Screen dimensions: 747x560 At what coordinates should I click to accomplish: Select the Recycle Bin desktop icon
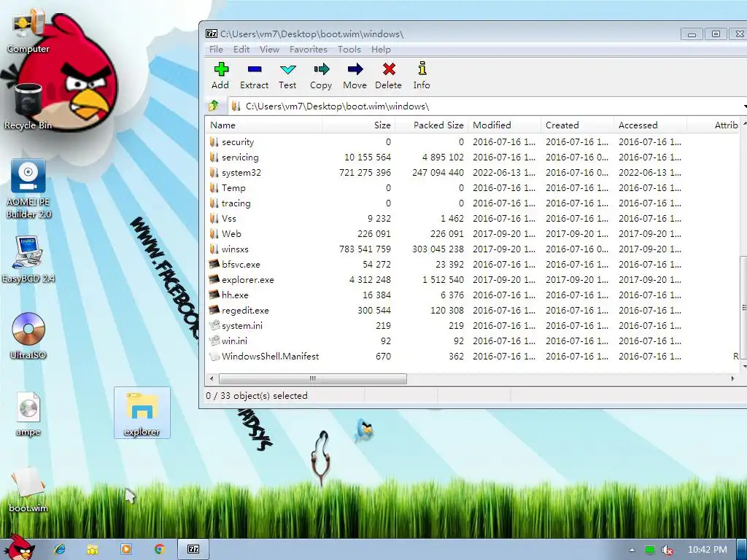click(28, 106)
